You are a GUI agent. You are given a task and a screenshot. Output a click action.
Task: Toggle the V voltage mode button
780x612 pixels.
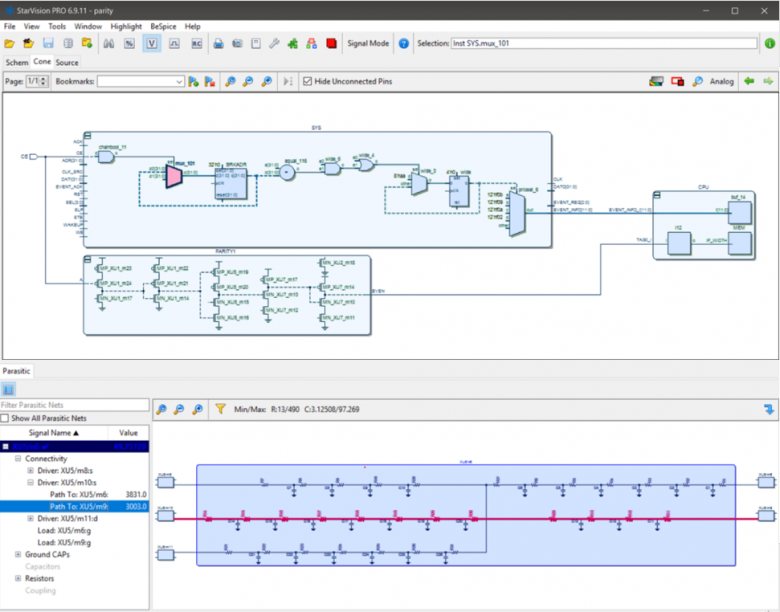pyautogui.click(x=152, y=44)
